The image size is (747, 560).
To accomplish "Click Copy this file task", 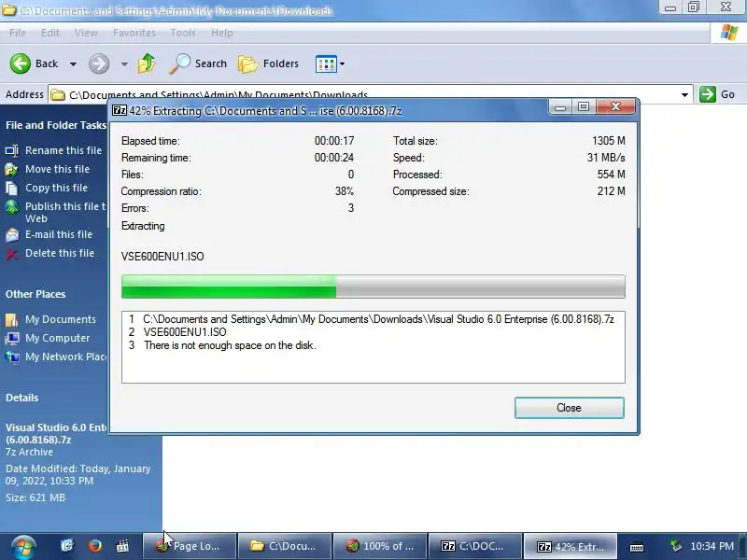I will click(x=56, y=188).
